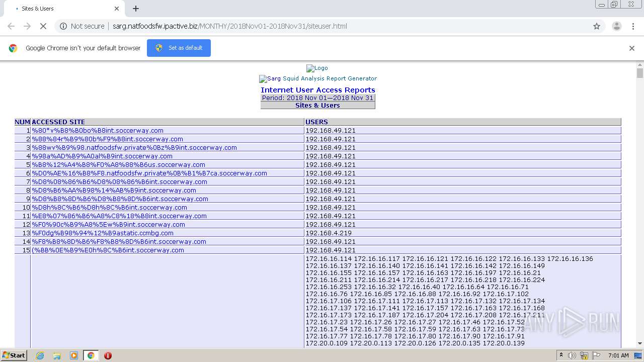Open File Explorer from the taskbar
The width and height of the screenshot is (644, 362).
(x=57, y=355)
